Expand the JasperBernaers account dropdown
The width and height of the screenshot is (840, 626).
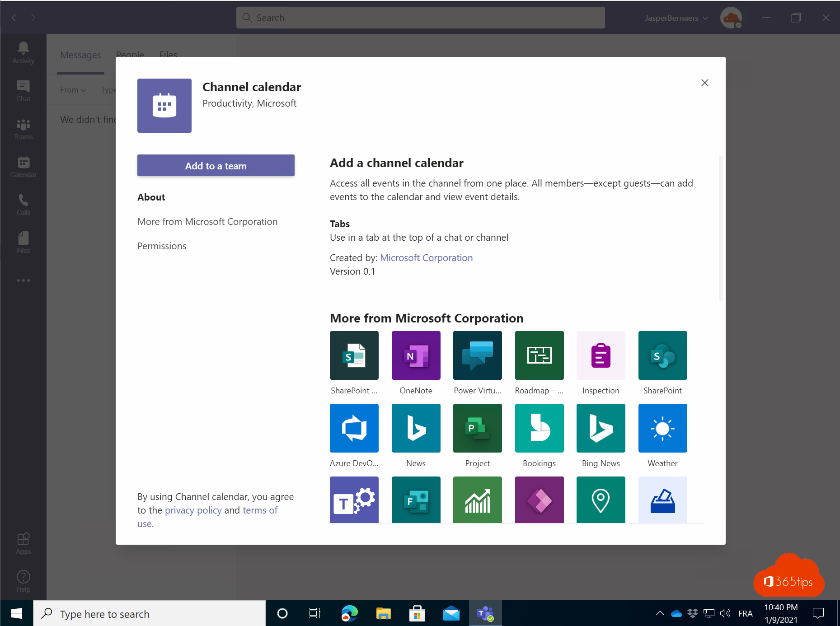pos(676,18)
